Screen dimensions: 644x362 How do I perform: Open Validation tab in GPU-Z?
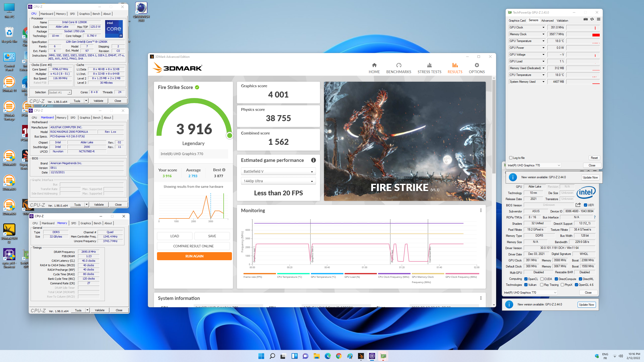tap(562, 21)
